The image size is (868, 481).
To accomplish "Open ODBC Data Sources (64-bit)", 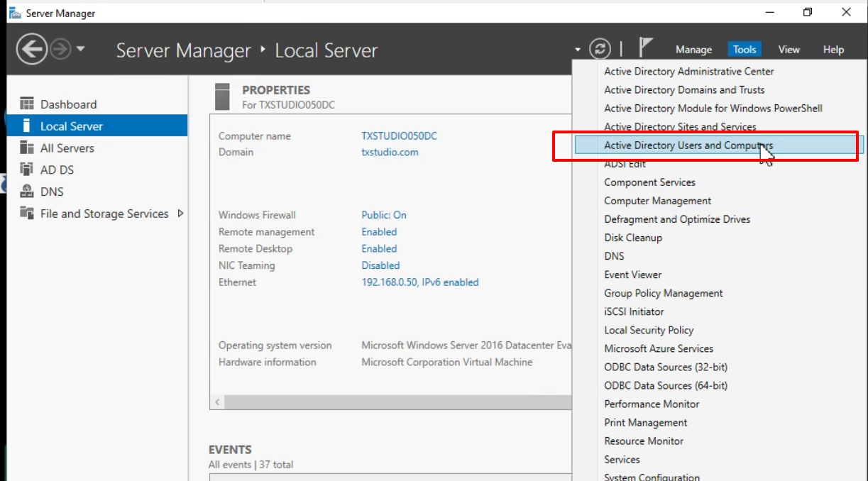I will click(x=666, y=385).
